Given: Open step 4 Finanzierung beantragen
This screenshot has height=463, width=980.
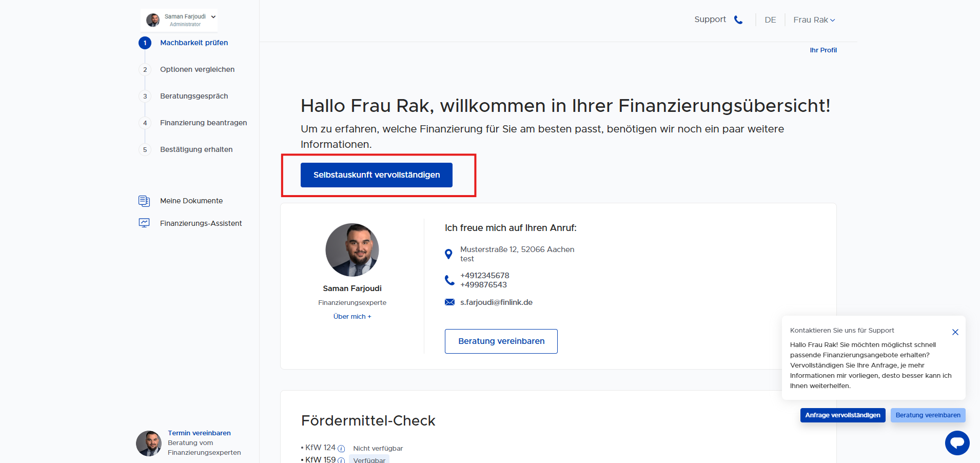Looking at the screenshot, I should tap(203, 123).
